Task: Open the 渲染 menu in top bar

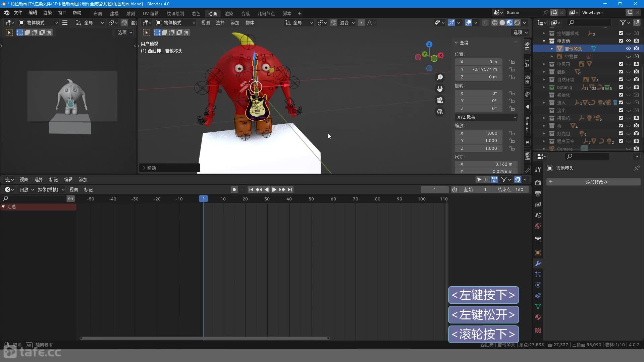Action: (47, 13)
